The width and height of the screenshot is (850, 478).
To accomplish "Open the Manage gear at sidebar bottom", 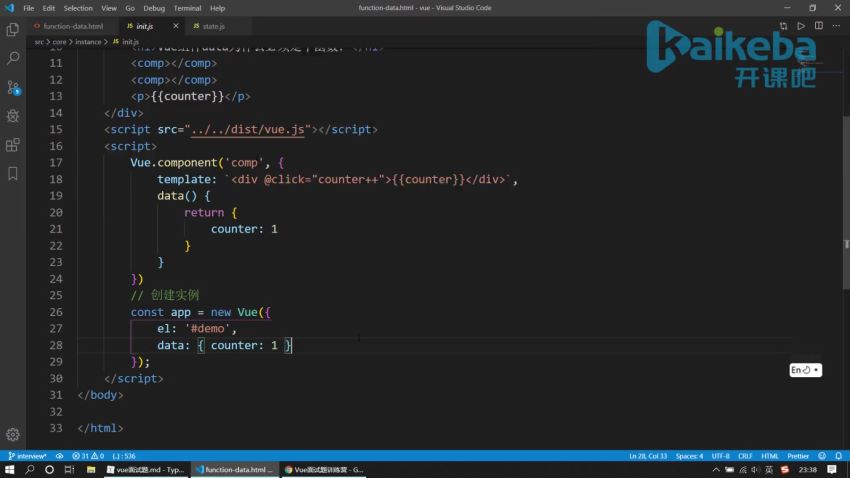I will (x=12, y=435).
